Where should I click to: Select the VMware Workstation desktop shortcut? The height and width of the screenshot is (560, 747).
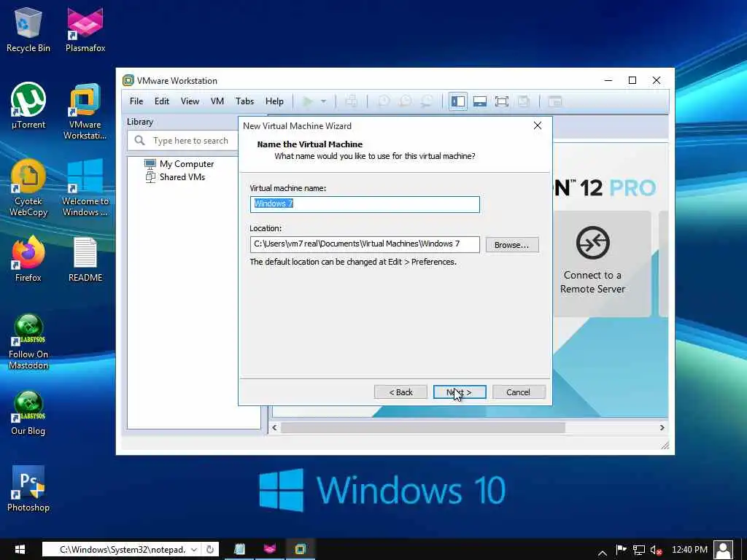tap(85, 111)
